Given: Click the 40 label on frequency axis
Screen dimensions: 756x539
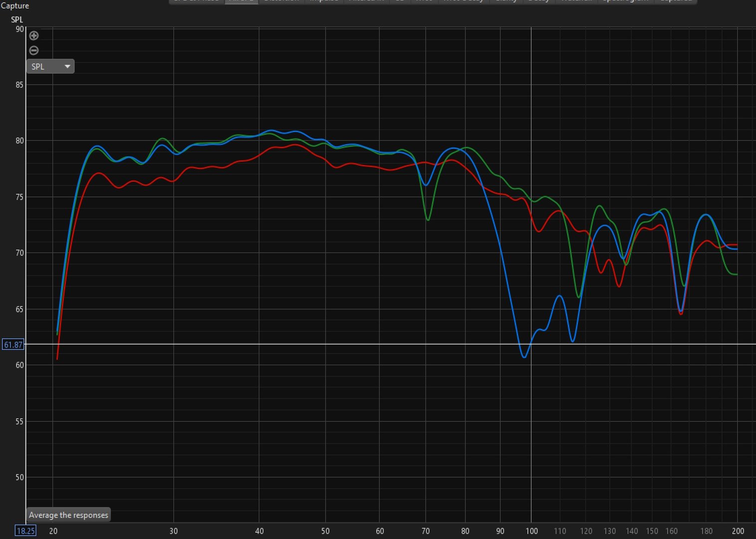Looking at the screenshot, I should point(259,531).
